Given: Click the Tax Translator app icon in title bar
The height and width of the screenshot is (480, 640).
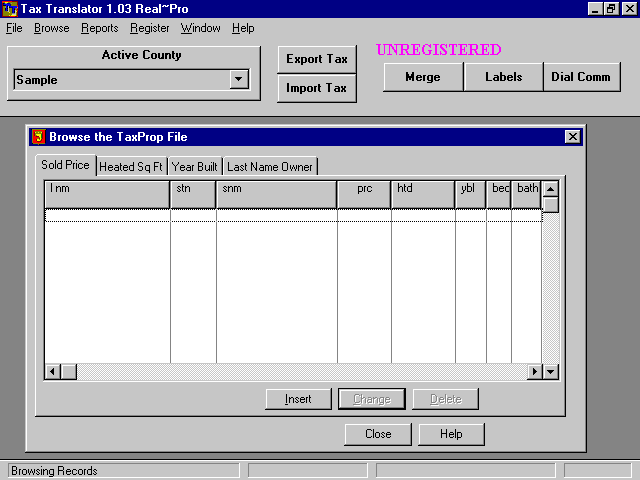Looking at the screenshot, I should pyautogui.click(x=10, y=9).
